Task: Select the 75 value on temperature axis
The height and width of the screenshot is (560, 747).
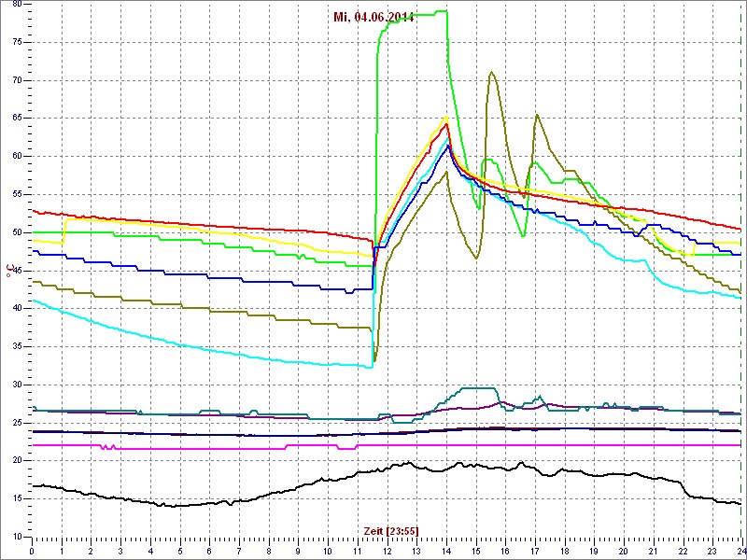Action: [x=16, y=42]
